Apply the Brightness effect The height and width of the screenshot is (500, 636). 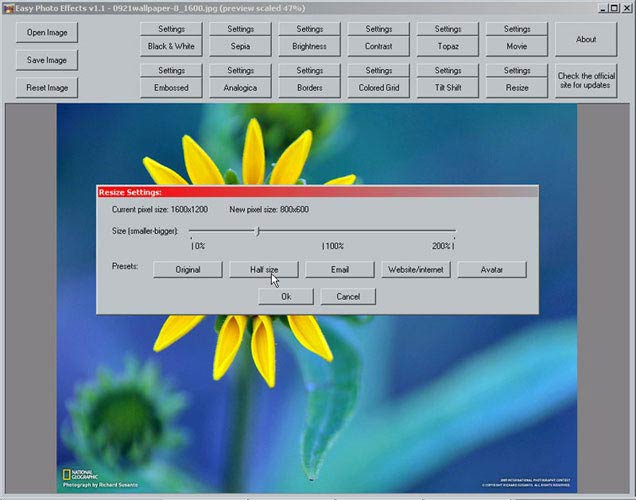click(310, 46)
